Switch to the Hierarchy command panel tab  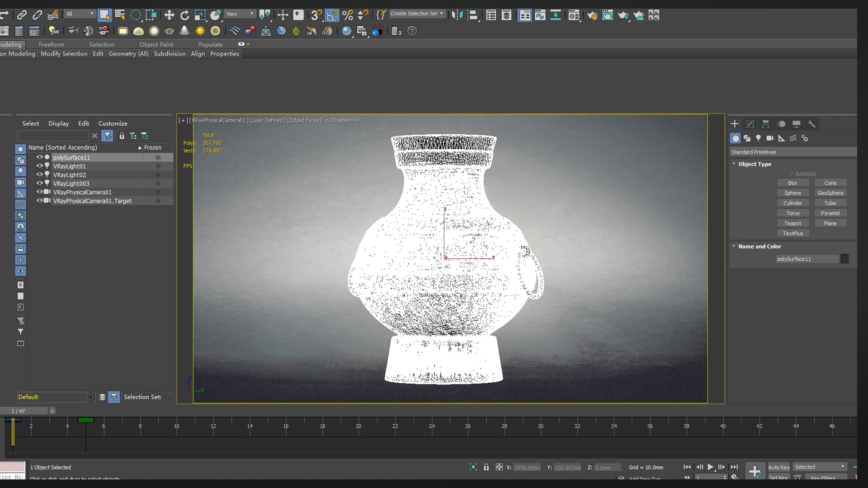(766, 124)
